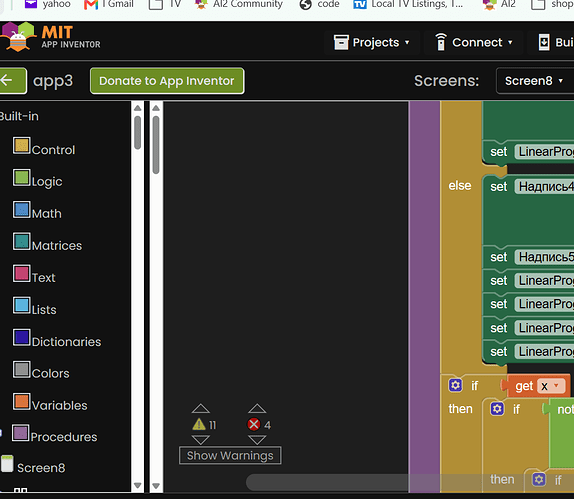Click the app3 project name
The image size is (574, 499).
(53, 81)
